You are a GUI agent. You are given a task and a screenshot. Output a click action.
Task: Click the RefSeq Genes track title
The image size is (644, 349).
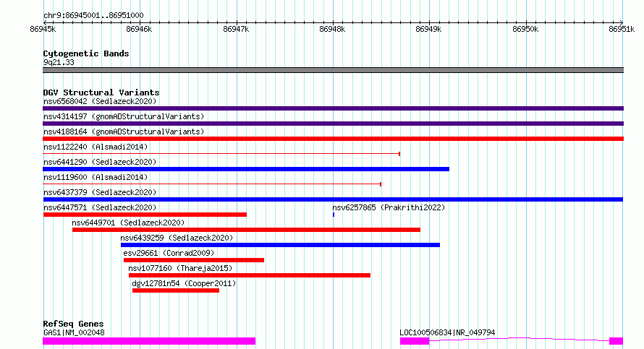coord(73,324)
